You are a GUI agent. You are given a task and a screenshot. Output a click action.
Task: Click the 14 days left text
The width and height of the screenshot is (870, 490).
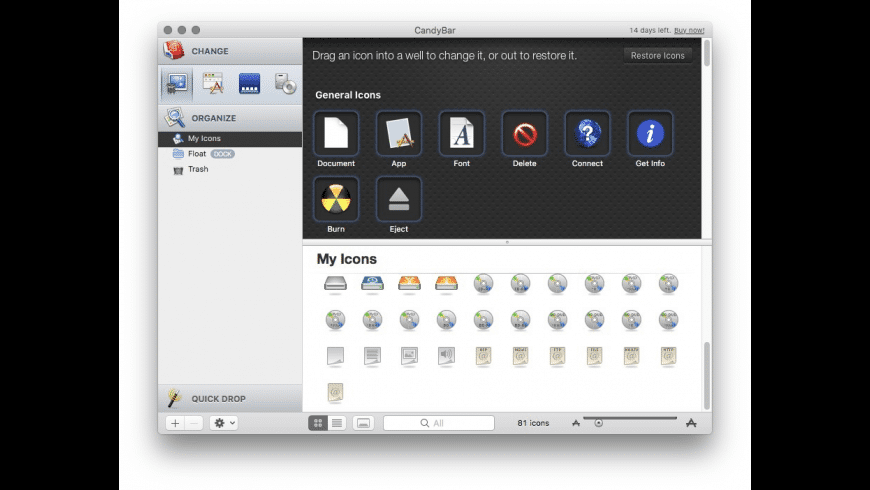tap(650, 31)
